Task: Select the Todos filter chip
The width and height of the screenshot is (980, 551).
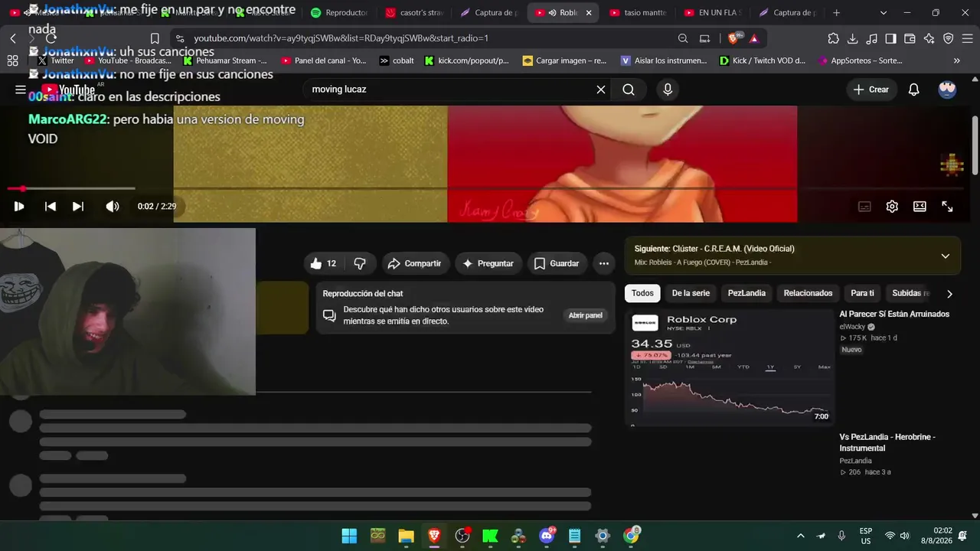Action: tap(642, 293)
